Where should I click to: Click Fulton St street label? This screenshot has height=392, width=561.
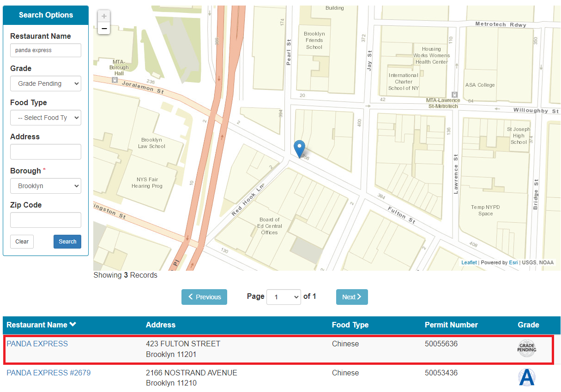pos(401,215)
